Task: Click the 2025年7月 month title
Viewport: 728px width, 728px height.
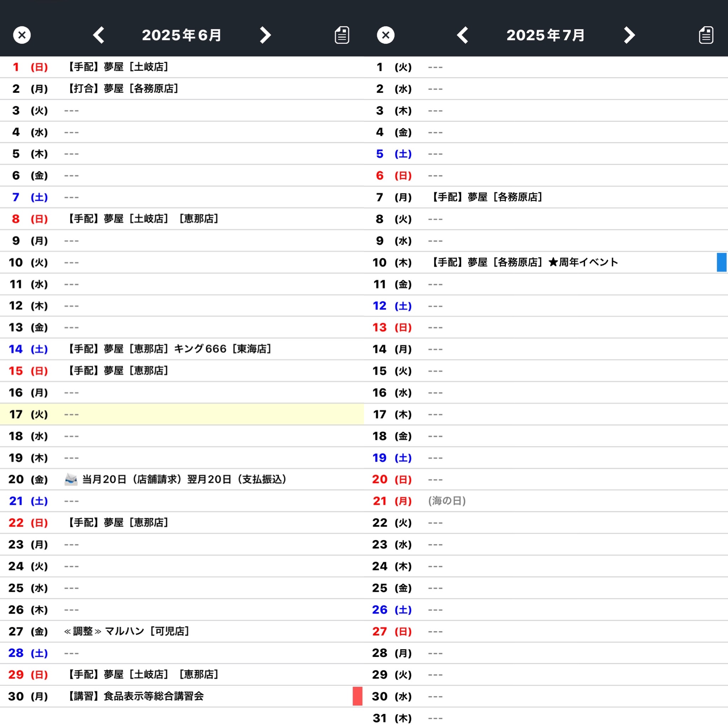Action: (x=546, y=35)
